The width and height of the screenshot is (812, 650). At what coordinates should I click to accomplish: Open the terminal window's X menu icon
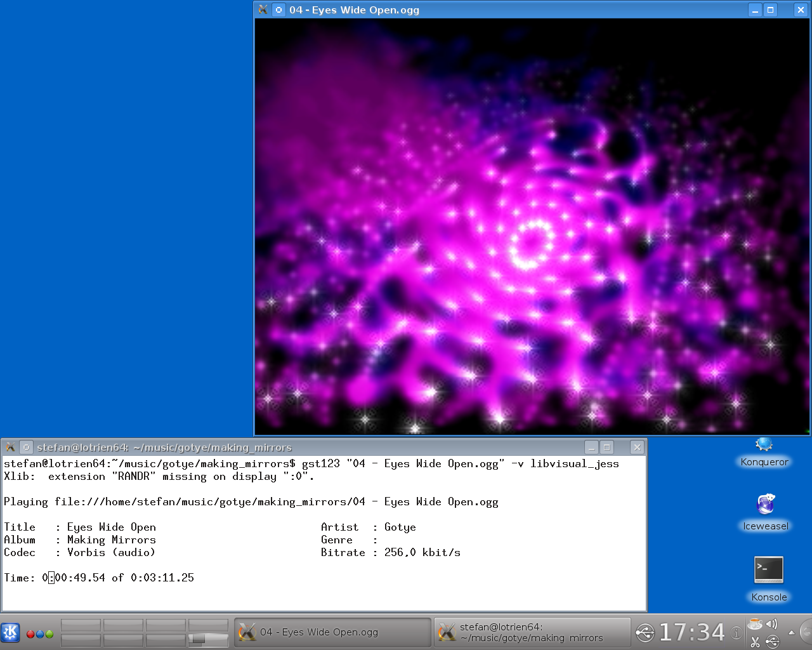point(10,448)
